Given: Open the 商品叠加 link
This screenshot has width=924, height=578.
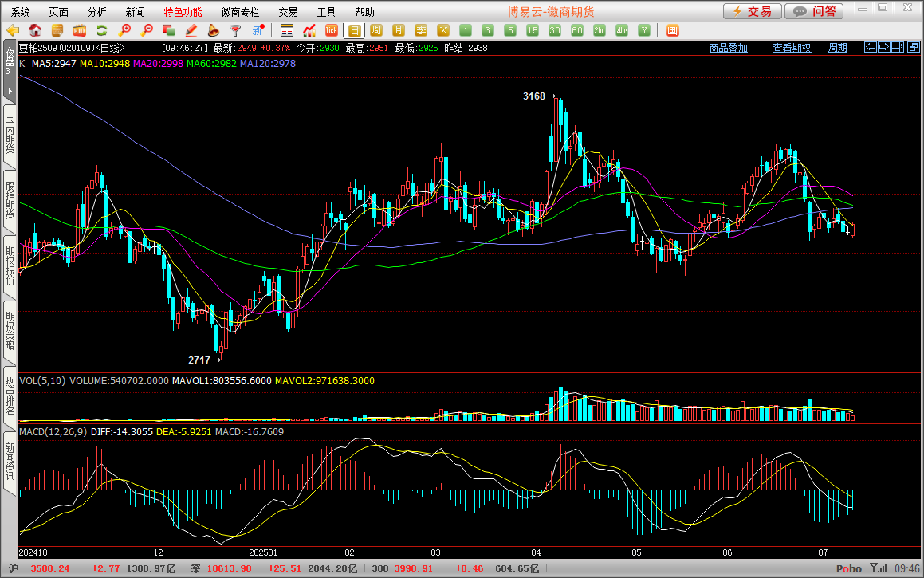Looking at the screenshot, I should click(x=729, y=48).
